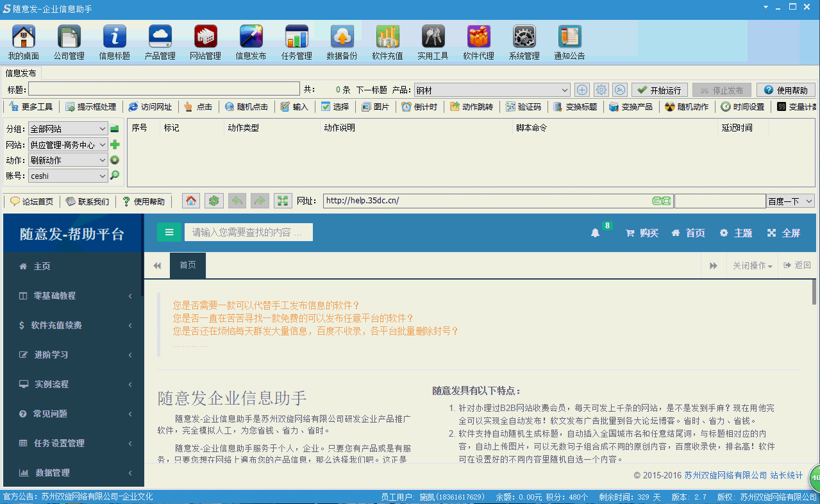Click the gear icon next to 动作 dropdown
820x504 pixels.
115,160
